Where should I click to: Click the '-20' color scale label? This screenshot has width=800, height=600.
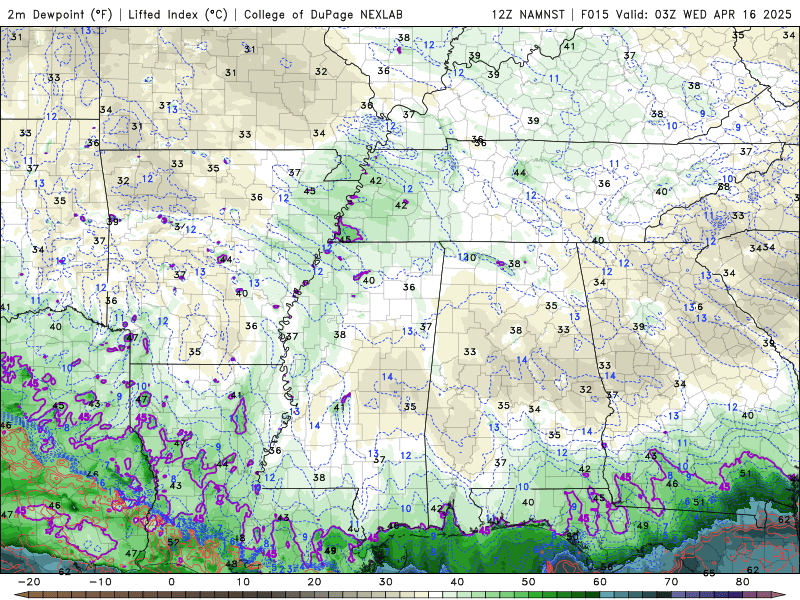coord(29,582)
